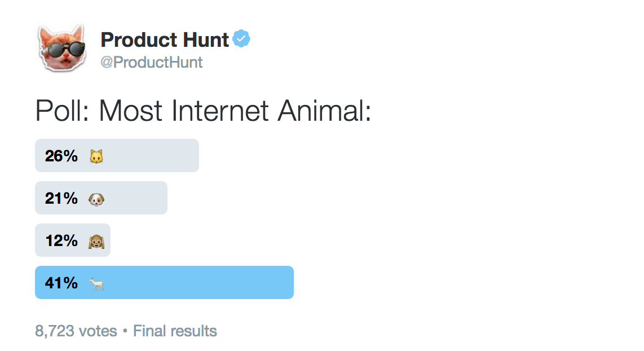644x351 pixels.
Task: Select the 12% monkey poll bar
Action: point(73,240)
